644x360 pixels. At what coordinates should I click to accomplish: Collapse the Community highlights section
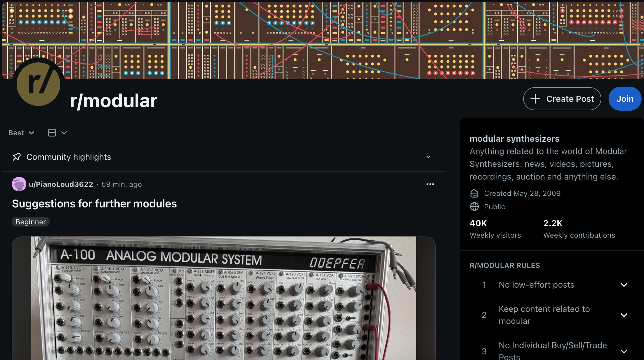[428, 157]
